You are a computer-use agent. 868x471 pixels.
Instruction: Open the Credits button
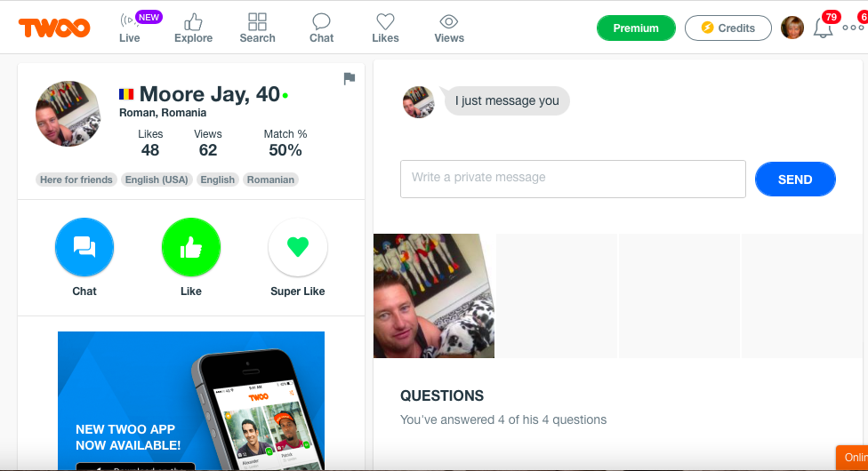click(728, 28)
